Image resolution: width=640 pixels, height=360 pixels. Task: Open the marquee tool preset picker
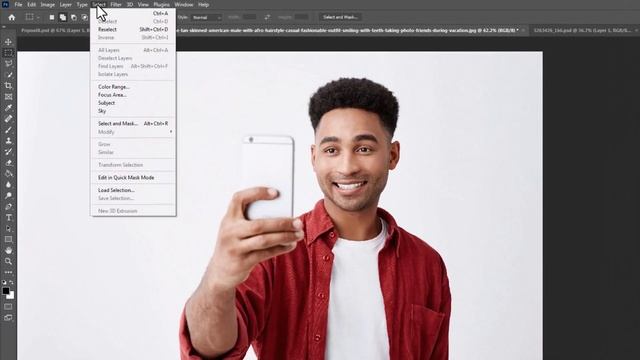click(x=32, y=17)
